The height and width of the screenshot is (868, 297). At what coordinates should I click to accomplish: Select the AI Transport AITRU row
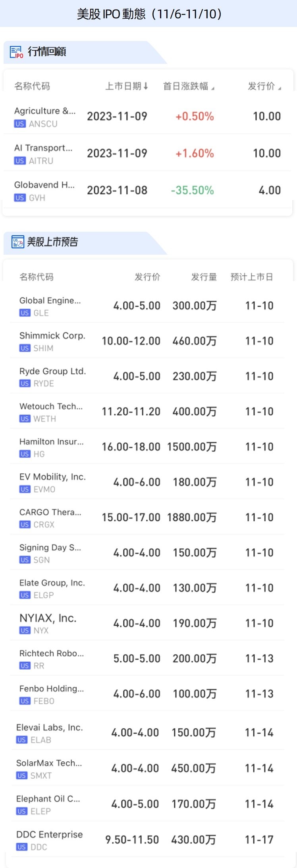point(147,153)
